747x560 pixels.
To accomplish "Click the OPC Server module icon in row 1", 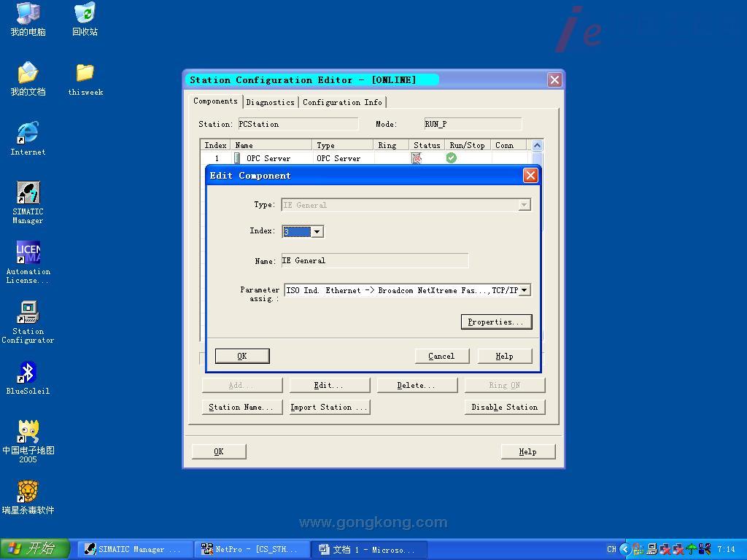I will pyautogui.click(x=237, y=158).
